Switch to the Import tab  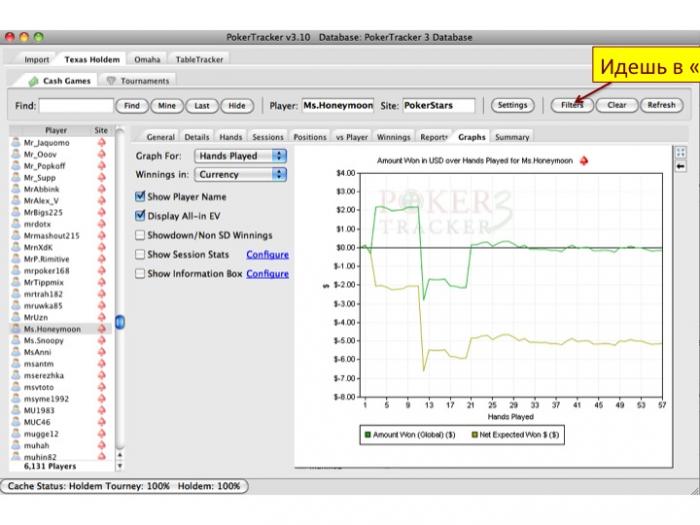click(37, 59)
